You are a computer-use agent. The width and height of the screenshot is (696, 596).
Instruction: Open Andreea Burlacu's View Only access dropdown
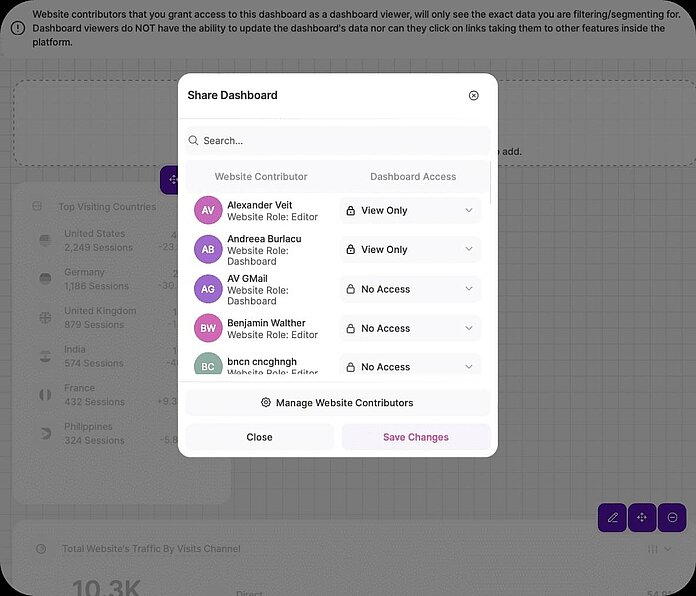(x=410, y=250)
